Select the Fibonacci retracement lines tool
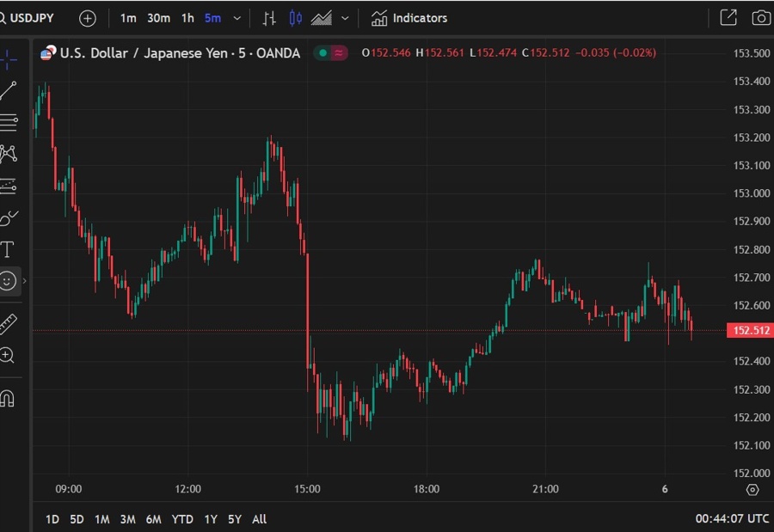The width and height of the screenshot is (774, 532). [9, 122]
